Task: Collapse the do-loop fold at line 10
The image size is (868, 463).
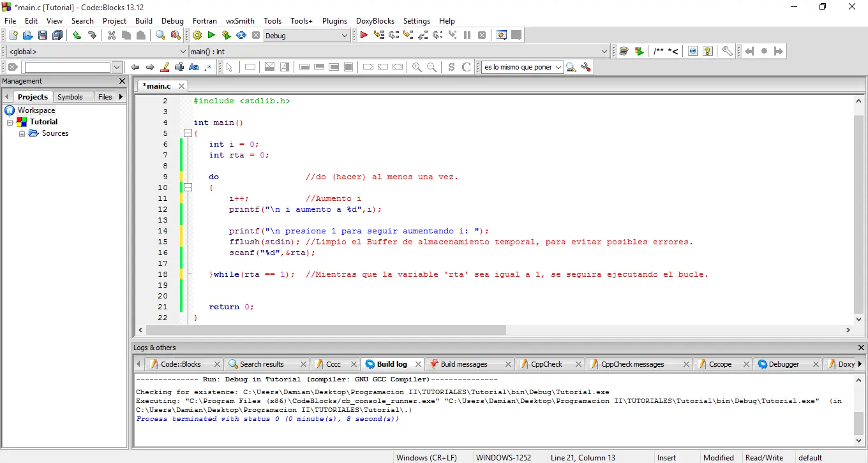Action: point(188,187)
